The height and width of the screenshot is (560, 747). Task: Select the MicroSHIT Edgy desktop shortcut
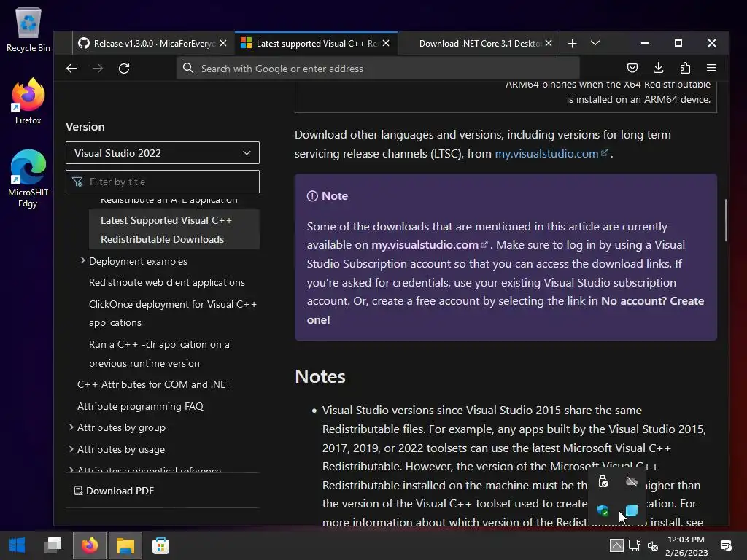click(28, 179)
